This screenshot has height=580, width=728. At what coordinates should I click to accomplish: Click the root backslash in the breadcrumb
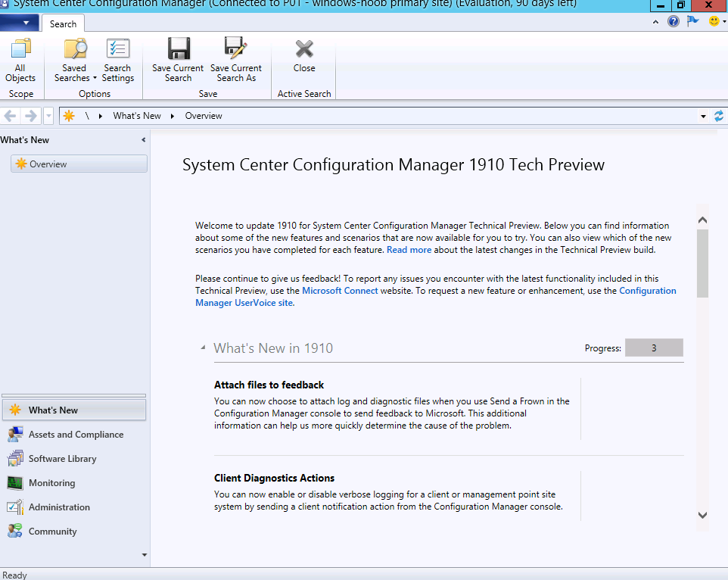pos(87,116)
